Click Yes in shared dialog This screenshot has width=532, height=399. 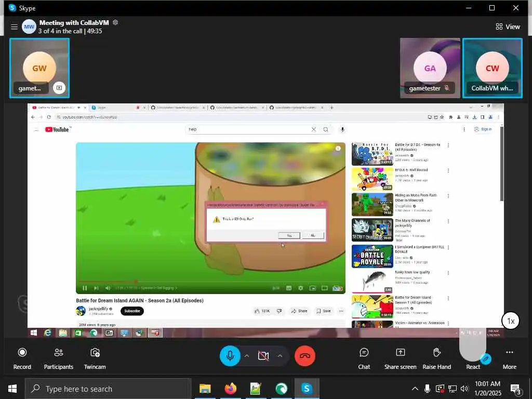click(x=289, y=235)
